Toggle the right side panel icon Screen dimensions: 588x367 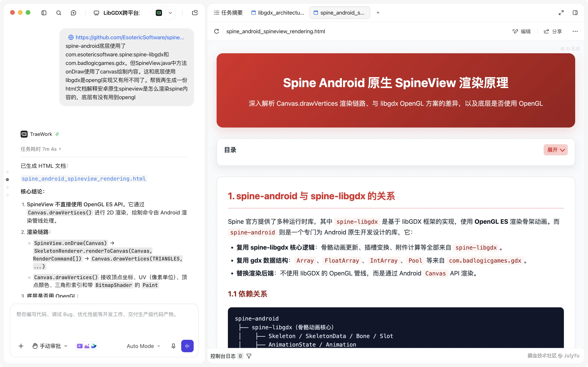(x=575, y=13)
